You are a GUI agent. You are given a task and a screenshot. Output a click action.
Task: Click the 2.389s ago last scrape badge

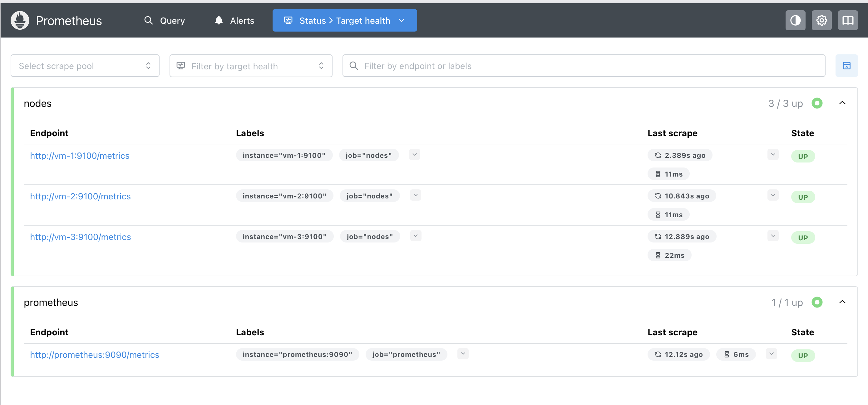pyautogui.click(x=680, y=155)
